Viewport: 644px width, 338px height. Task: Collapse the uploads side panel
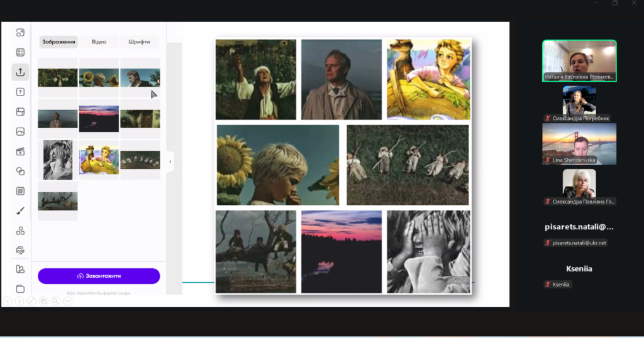(170, 161)
